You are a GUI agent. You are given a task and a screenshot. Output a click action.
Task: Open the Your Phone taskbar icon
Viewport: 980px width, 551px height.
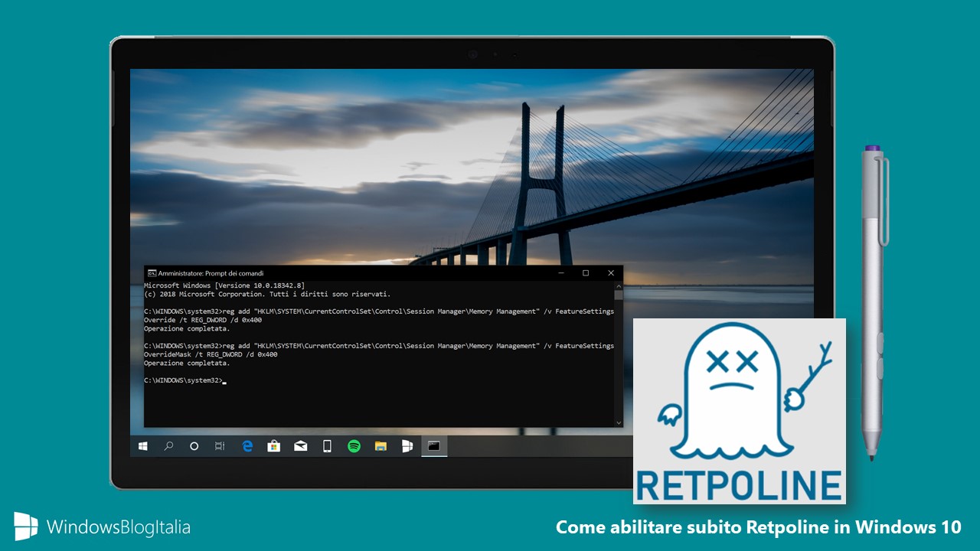(327, 446)
